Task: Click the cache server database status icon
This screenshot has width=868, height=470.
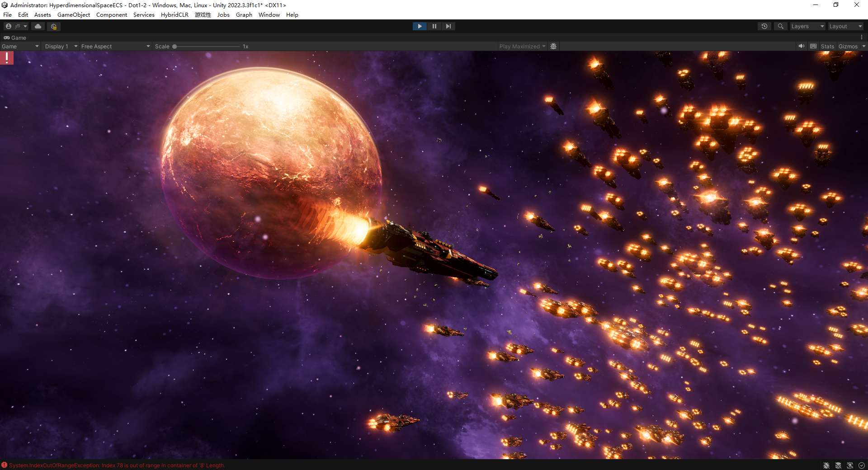Action: [x=838, y=465]
